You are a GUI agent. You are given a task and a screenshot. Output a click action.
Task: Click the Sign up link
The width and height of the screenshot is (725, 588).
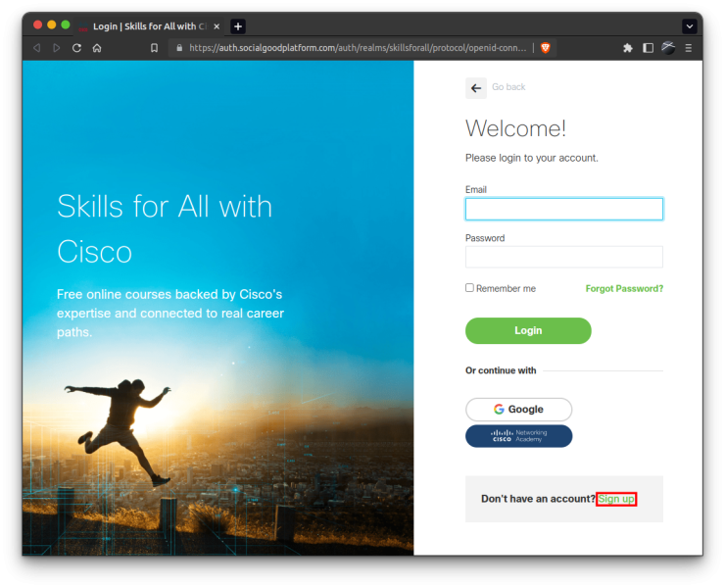[x=616, y=499]
